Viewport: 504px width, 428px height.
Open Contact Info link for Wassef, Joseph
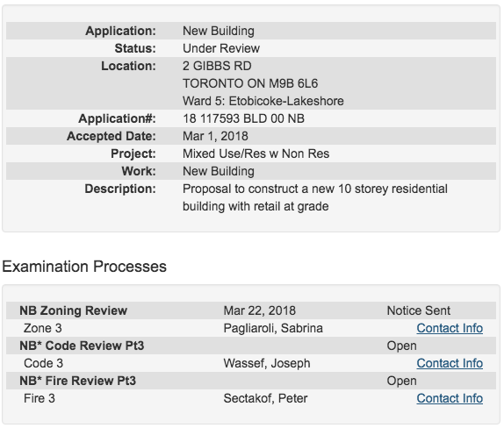coord(450,363)
